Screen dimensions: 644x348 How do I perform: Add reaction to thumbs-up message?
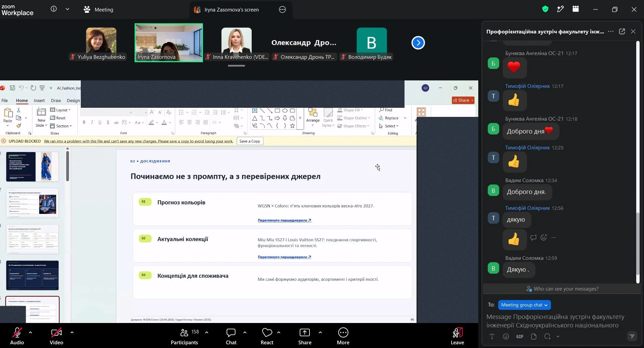point(544,238)
